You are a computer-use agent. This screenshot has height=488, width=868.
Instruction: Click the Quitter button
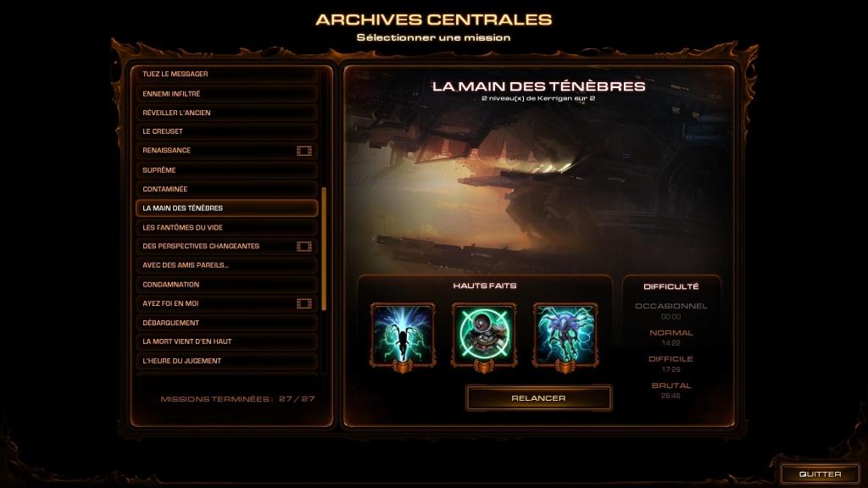(x=820, y=474)
